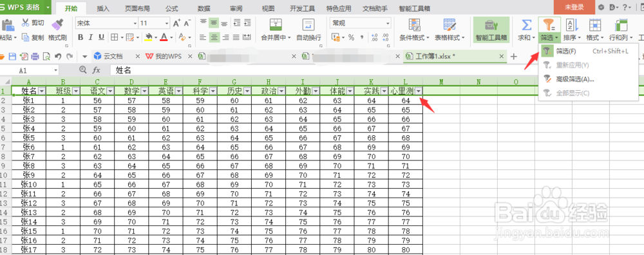
Task: Click the undo arrow icon
Action: click(x=58, y=56)
